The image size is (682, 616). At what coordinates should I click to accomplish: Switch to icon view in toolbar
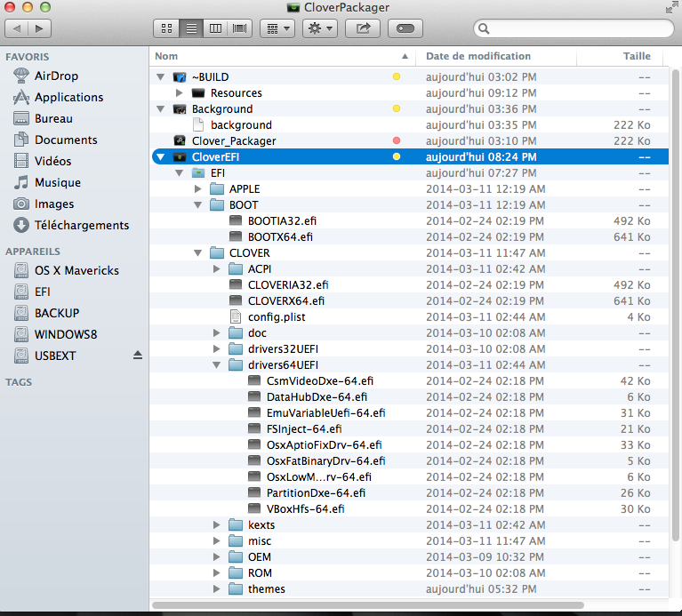click(166, 28)
